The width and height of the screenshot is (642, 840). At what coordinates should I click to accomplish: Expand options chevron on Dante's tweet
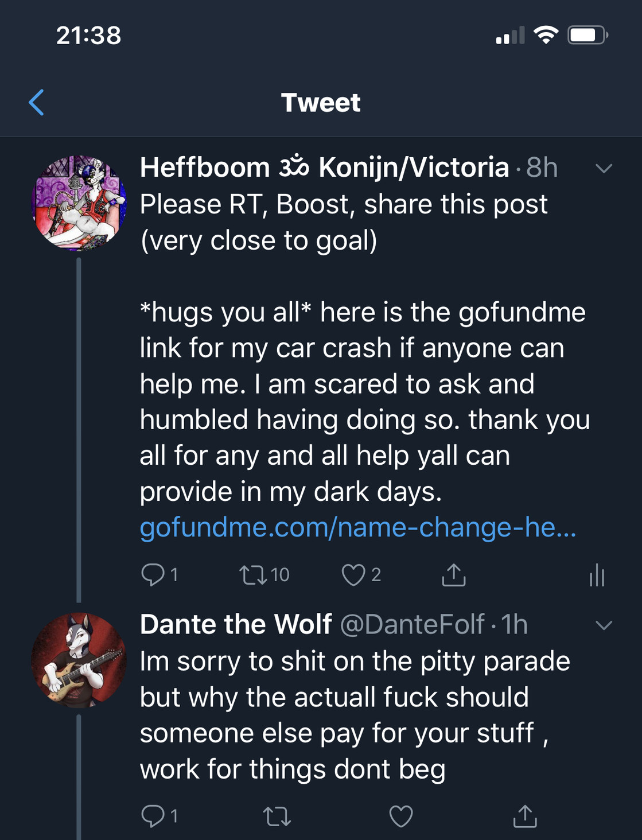[604, 625]
